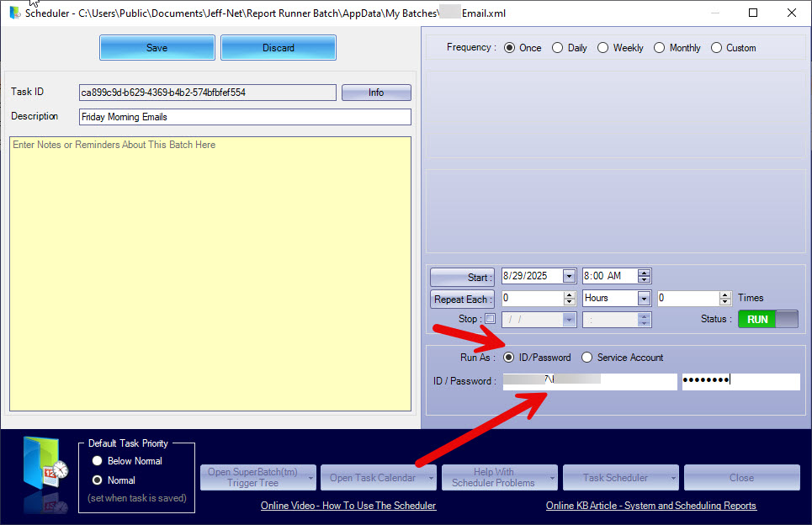Screen dimensions: 812x525
Task: Open Online Video How To Use Scheduler link
Action: tap(348, 506)
